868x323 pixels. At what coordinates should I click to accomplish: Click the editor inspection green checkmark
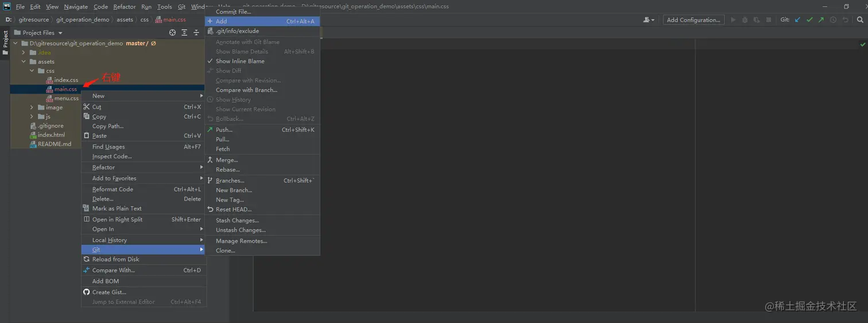point(863,44)
